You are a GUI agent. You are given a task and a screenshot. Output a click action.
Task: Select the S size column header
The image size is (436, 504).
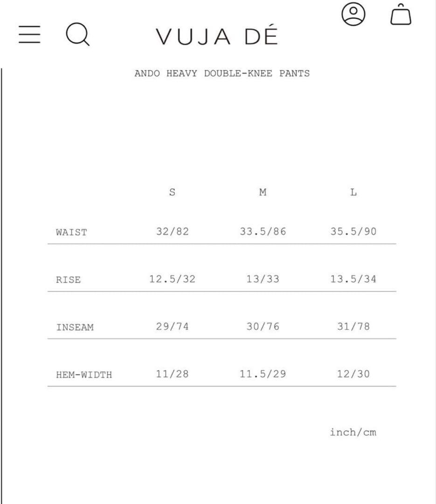coord(172,192)
